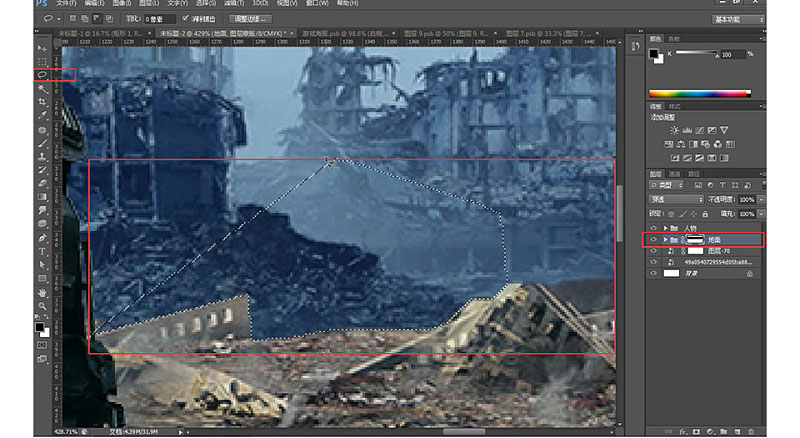Image resolution: width=800 pixels, height=438 pixels.
Task: Click Intersect with selection mode icon
Action: pyautogui.click(x=109, y=18)
